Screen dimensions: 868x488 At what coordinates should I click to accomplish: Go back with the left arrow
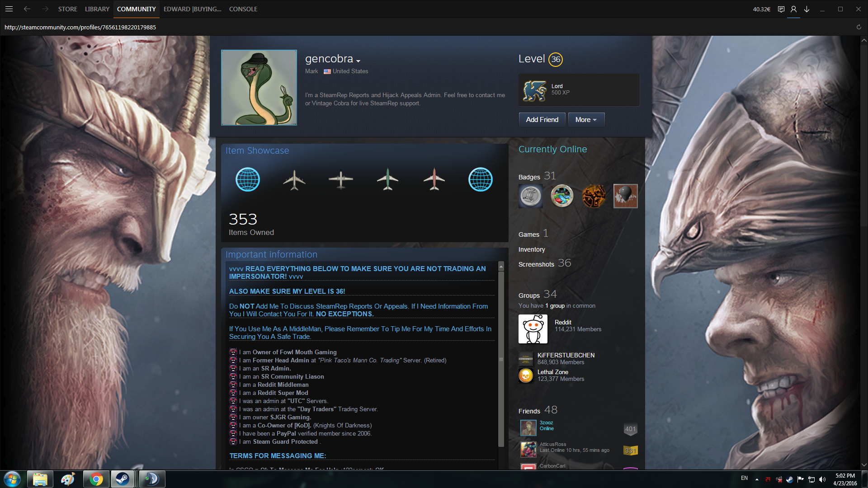[27, 9]
